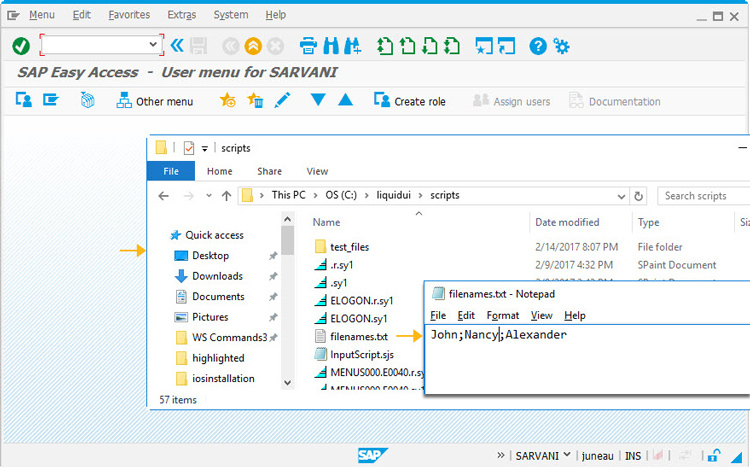Open the SAP Edit menu
750x467 pixels.
tap(81, 15)
